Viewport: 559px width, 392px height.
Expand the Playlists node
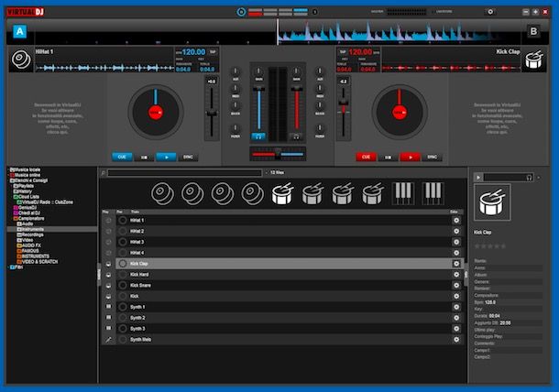point(13,186)
